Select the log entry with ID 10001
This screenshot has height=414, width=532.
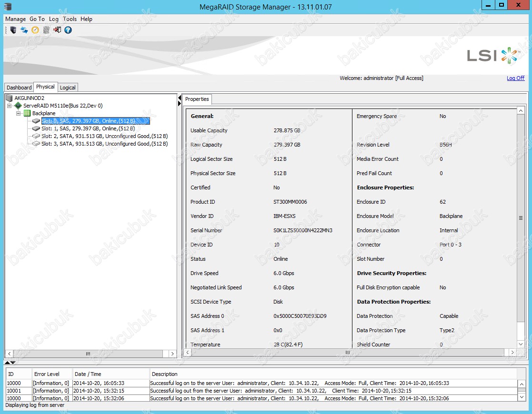pyautogui.click(x=261, y=391)
